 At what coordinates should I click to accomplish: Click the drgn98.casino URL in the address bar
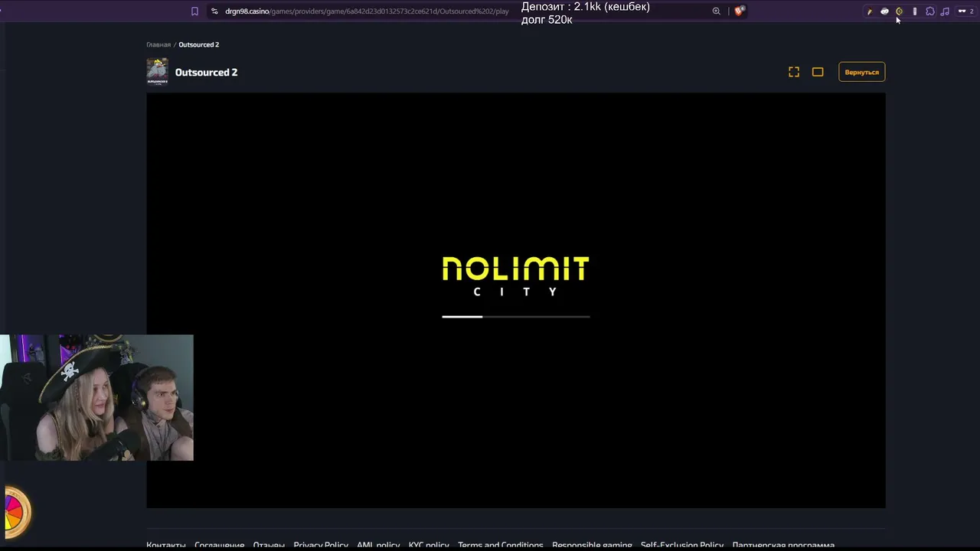(367, 11)
